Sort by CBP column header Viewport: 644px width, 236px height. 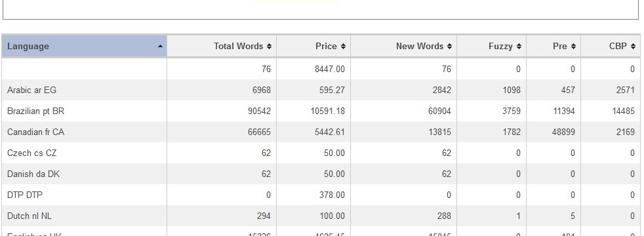point(611,46)
